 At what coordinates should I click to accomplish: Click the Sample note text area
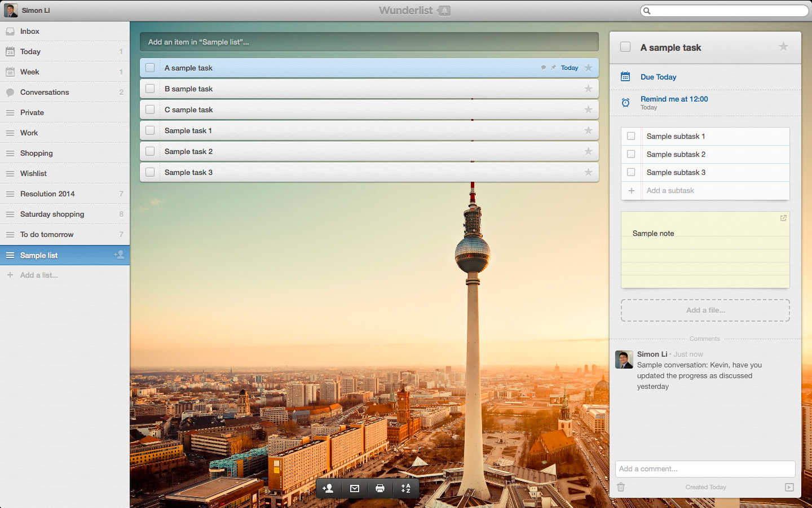point(705,250)
